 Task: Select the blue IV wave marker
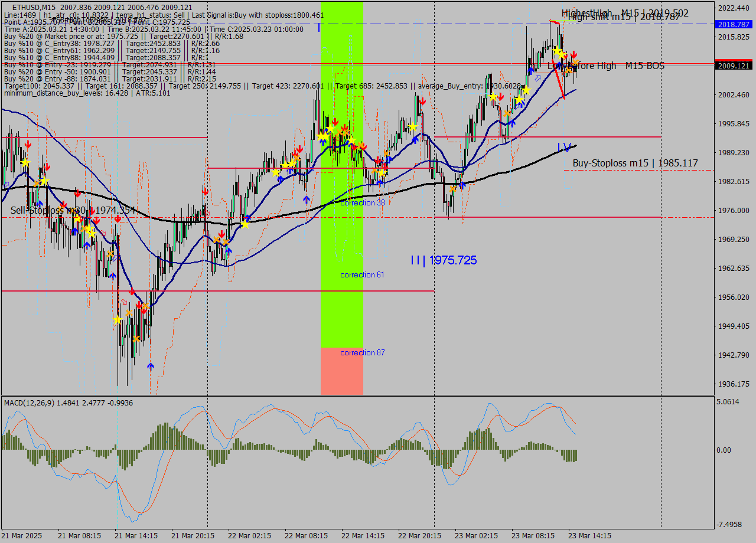click(x=564, y=147)
